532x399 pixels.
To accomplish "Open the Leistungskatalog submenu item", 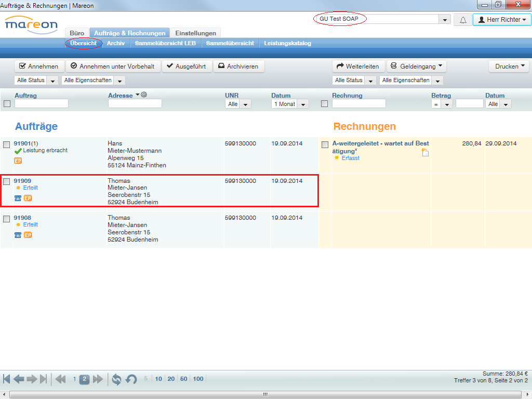I will [x=287, y=43].
